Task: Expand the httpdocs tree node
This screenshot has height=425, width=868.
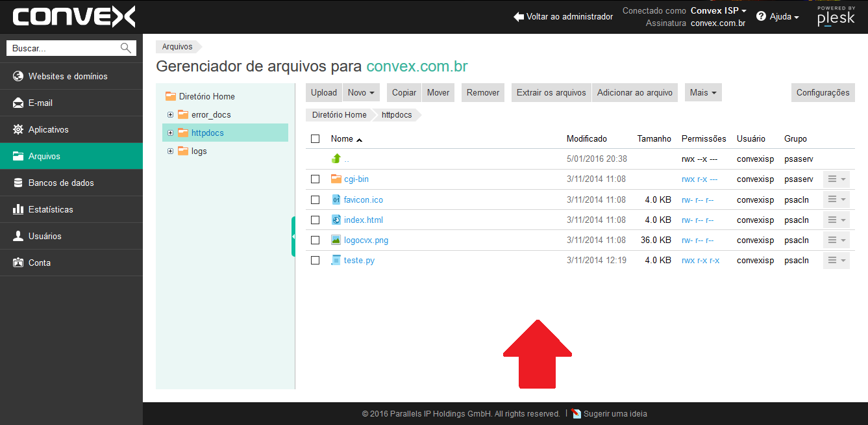Action: click(171, 133)
